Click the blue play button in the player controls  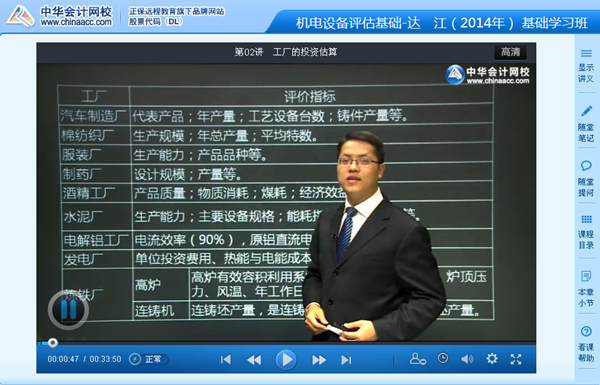pos(286,359)
